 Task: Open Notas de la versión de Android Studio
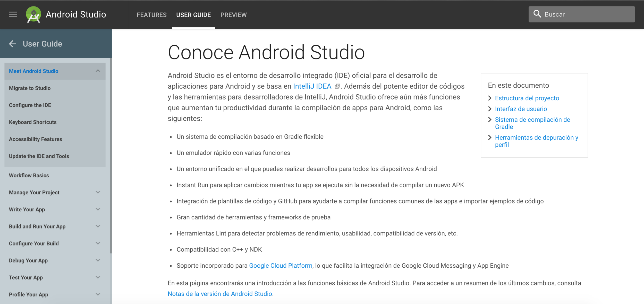click(220, 294)
